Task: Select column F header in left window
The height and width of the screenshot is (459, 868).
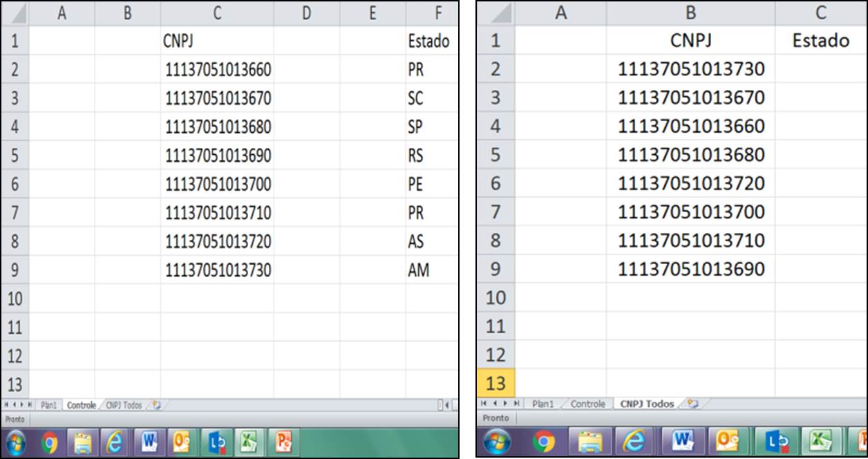Action: [x=432, y=13]
